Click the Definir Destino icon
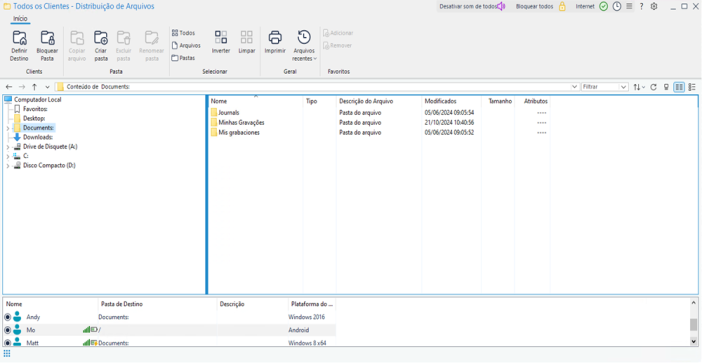The width and height of the screenshot is (702, 363). click(x=19, y=38)
